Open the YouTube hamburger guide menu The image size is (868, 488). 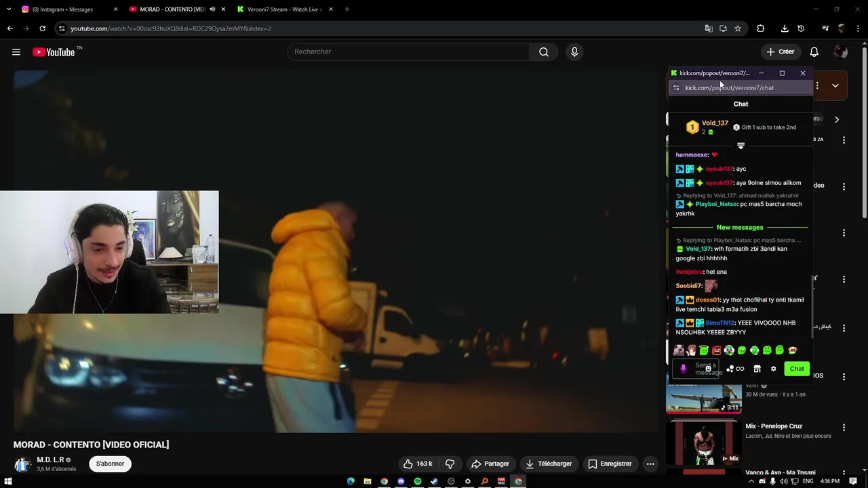16,52
